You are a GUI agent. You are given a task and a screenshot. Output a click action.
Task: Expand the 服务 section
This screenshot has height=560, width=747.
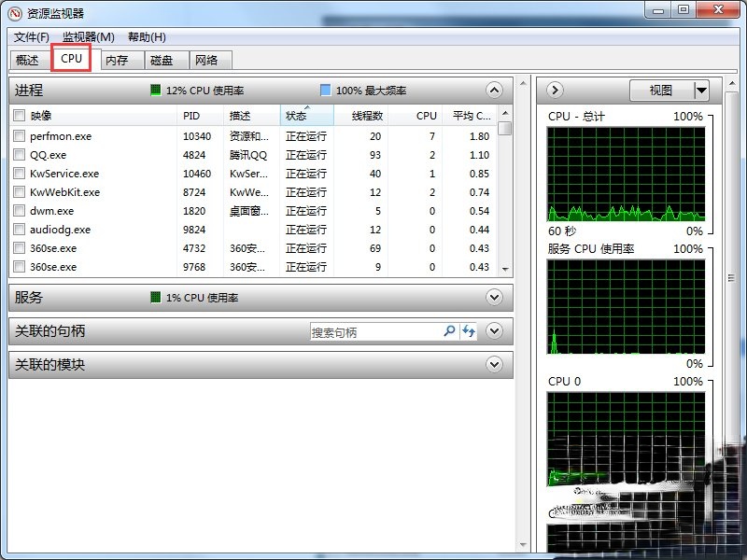[x=494, y=298]
